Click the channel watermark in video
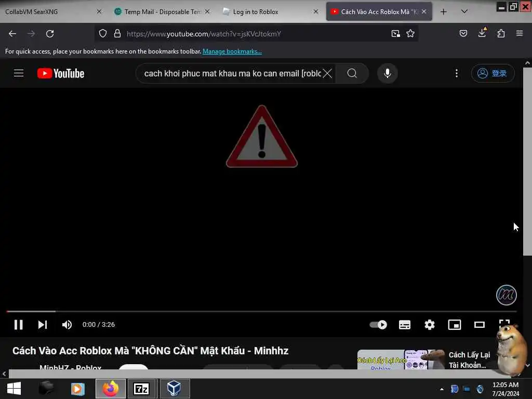 tap(506, 295)
